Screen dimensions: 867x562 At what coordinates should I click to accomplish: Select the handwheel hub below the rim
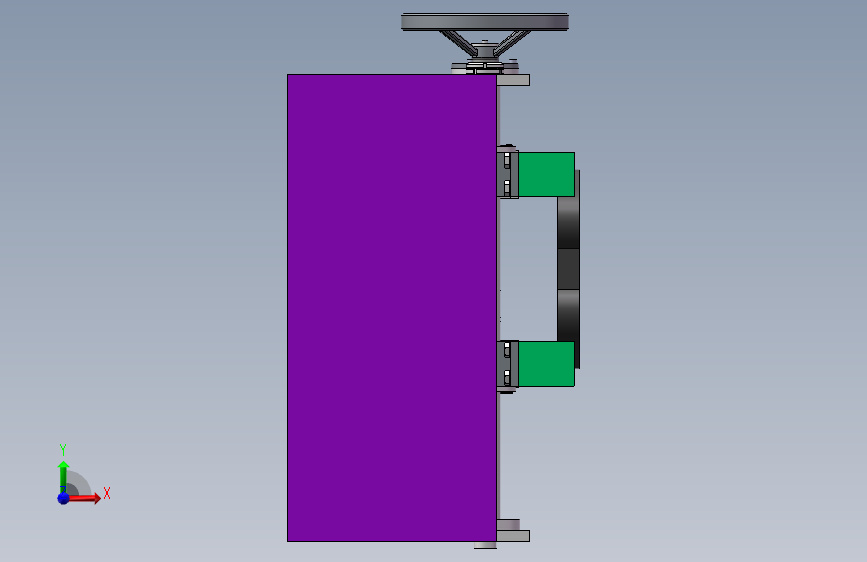click(484, 51)
